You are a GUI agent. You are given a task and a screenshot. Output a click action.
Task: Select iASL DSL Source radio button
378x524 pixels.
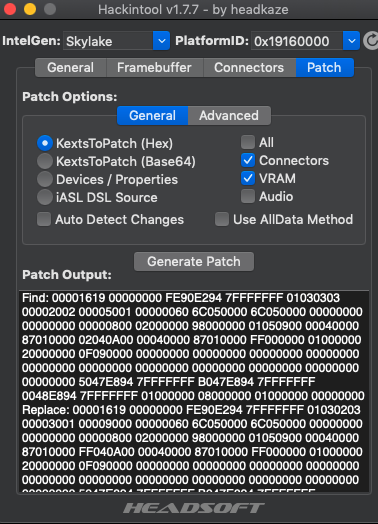coord(45,198)
